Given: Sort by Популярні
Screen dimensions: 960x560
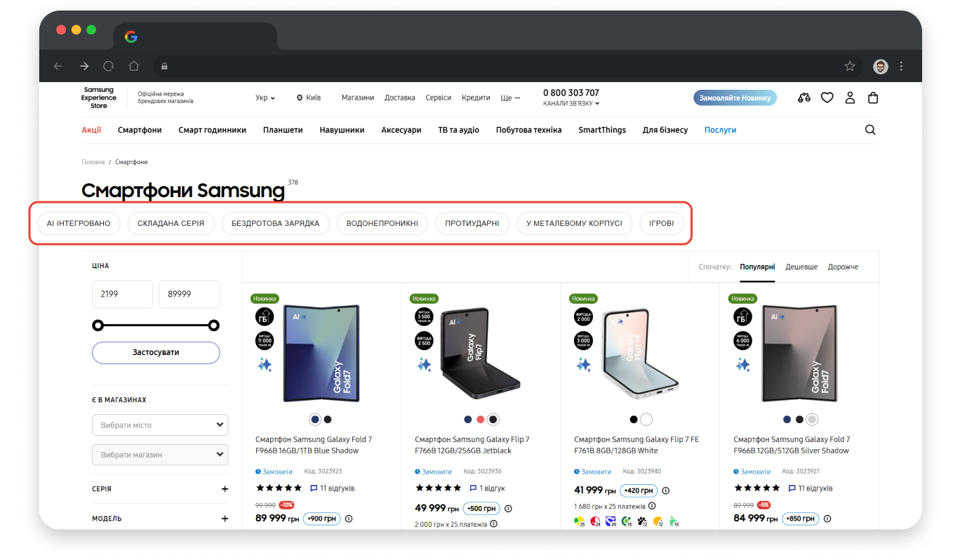Looking at the screenshot, I should pos(757,267).
